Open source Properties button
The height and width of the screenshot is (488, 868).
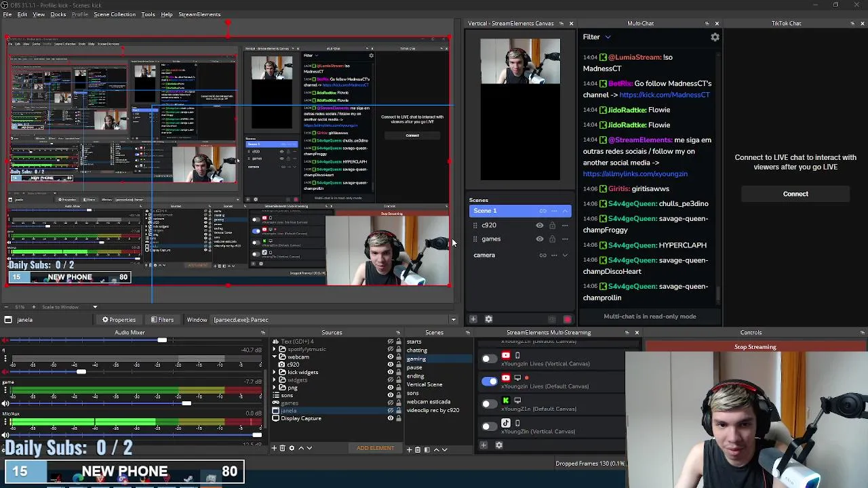119,320
